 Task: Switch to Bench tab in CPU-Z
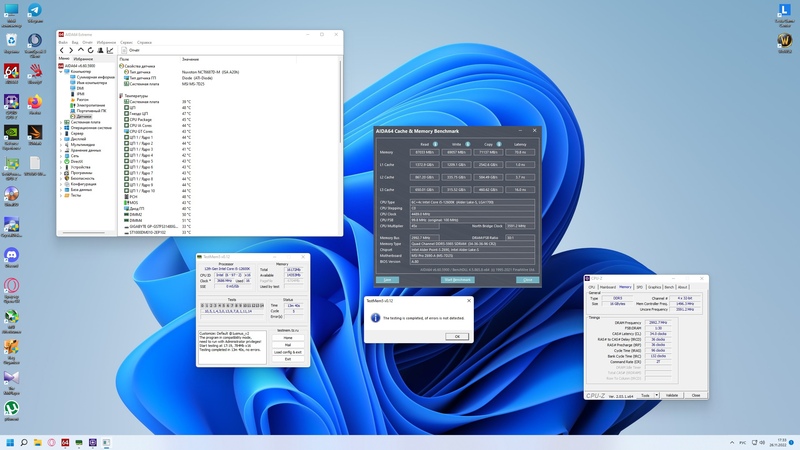[x=669, y=287]
